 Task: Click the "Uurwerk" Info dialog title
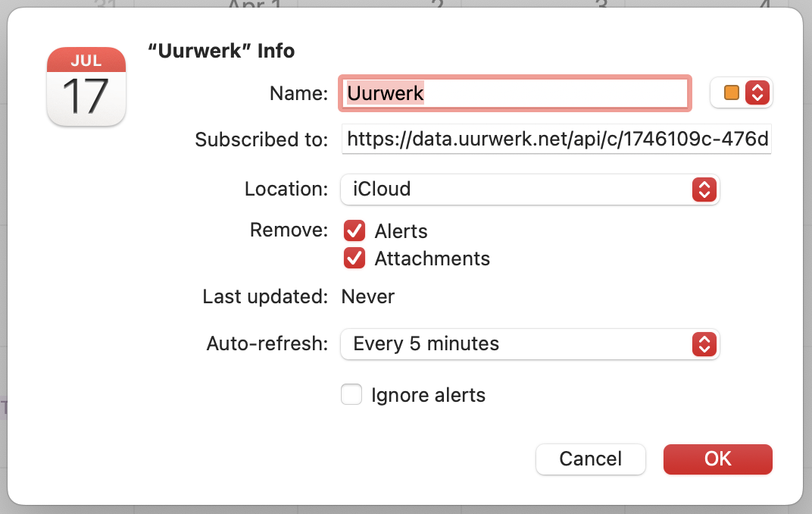(x=221, y=52)
